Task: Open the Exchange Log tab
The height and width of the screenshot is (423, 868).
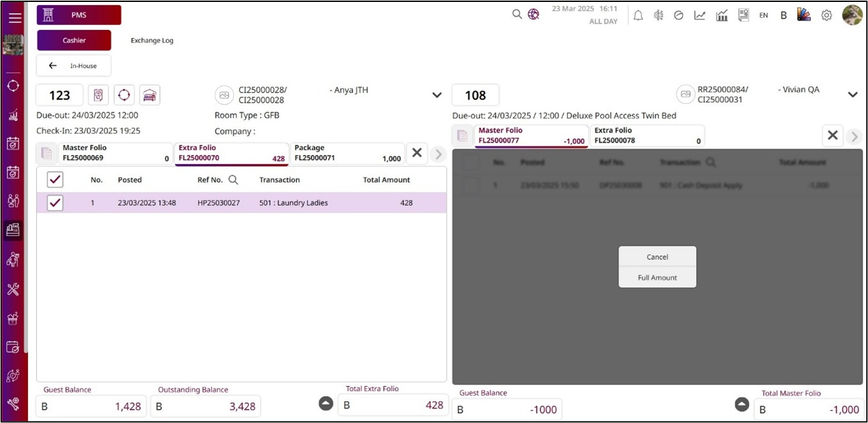Action: tap(152, 40)
